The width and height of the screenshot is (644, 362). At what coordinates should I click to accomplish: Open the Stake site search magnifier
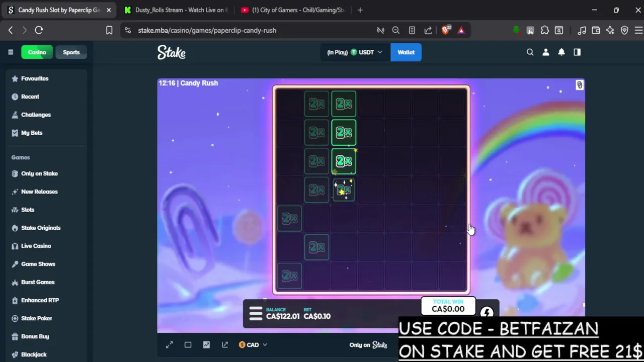pyautogui.click(x=530, y=52)
